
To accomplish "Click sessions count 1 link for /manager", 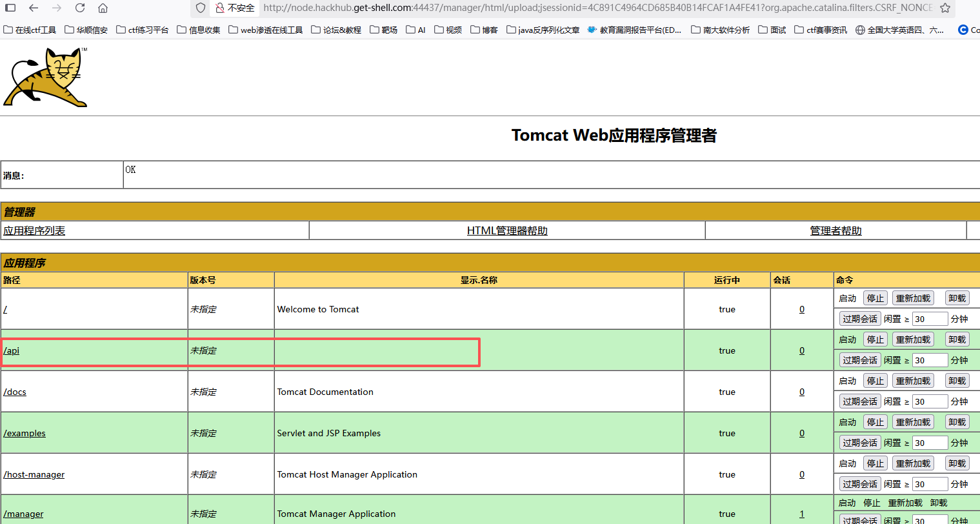I will pyautogui.click(x=802, y=514).
